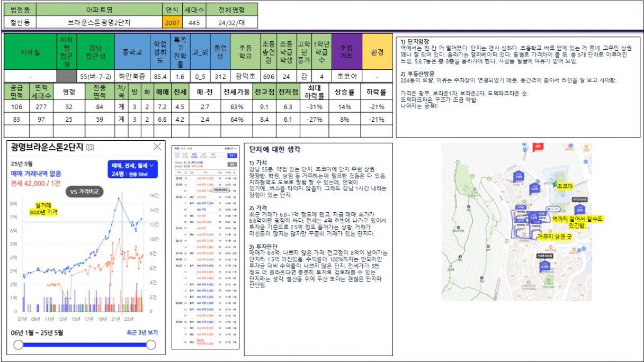Select the purple 초등 거리 header cell
Screen dimensions: 644x362
(346, 52)
